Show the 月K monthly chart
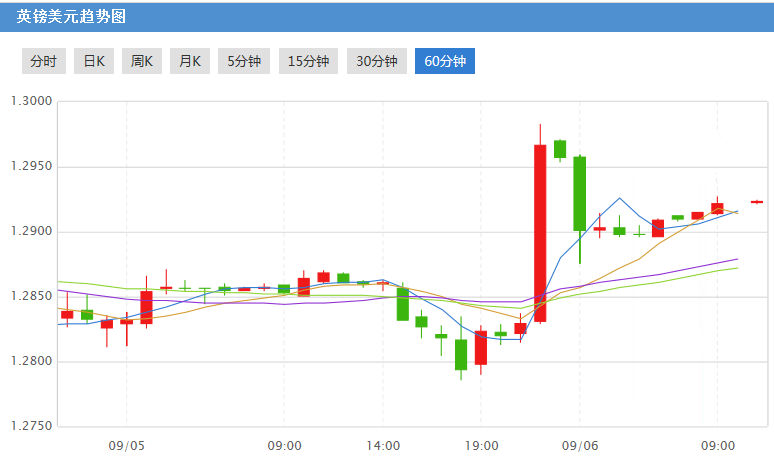This screenshot has height=463, width=774. [190, 61]
